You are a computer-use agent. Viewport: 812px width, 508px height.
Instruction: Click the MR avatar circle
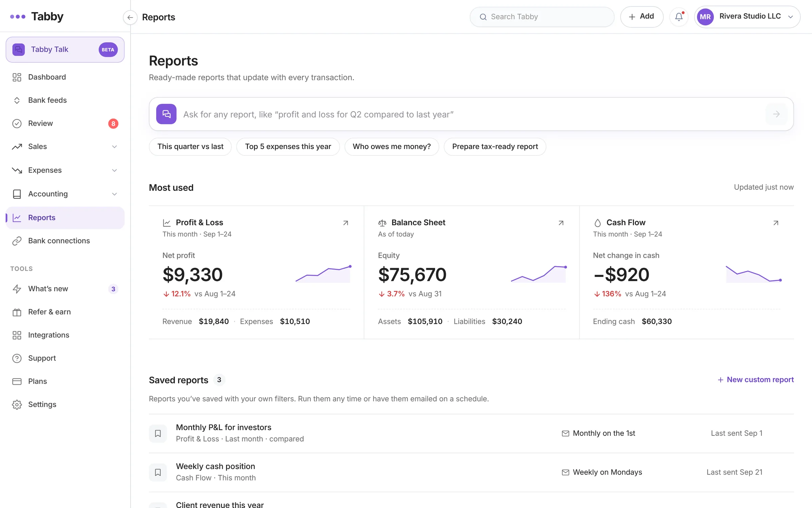click(705, 17)
